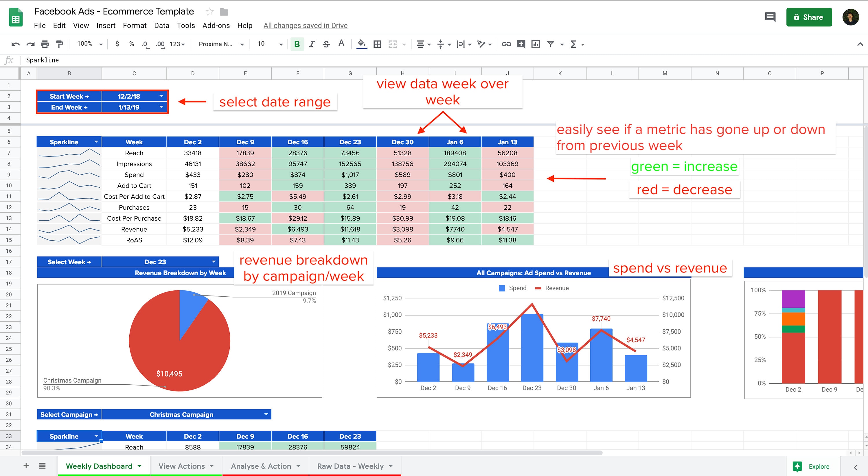Toggle bold formatting
Screen dimensions: 868x476
[297, 44]
